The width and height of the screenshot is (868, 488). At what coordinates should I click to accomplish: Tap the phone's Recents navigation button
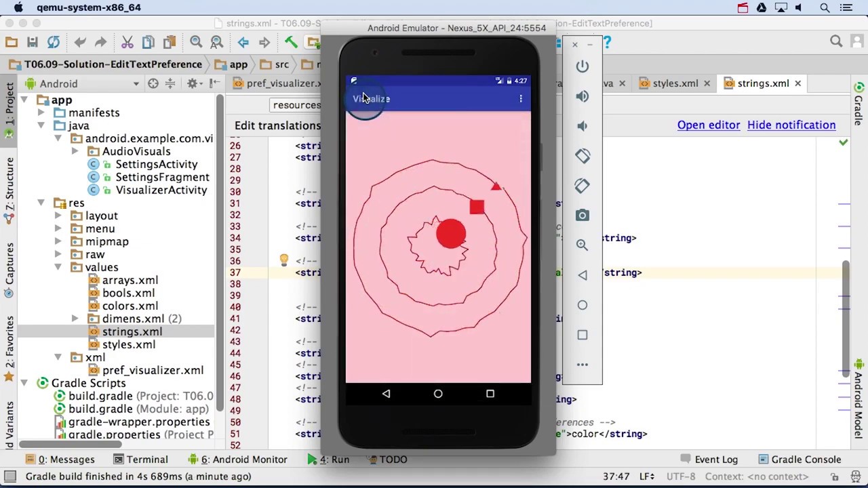490,394
